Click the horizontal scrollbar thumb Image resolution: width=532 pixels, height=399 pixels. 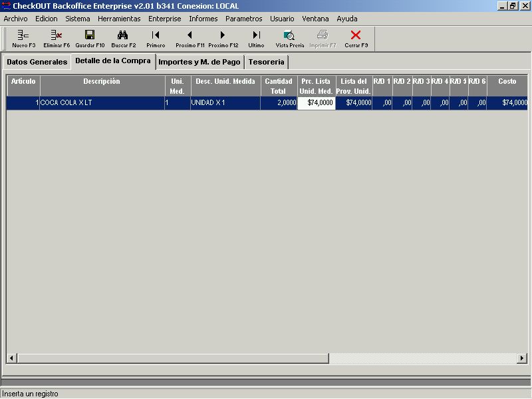[x=173, y=358]
